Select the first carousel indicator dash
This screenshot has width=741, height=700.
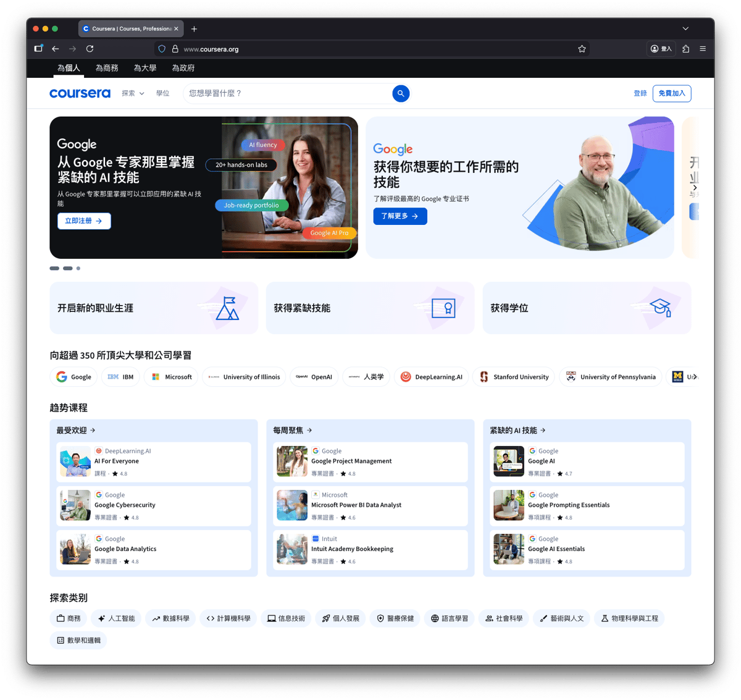[x=54, y=268]
